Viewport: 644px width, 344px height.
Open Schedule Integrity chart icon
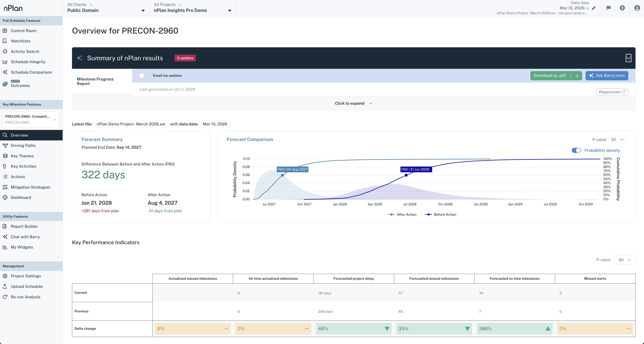5,62
